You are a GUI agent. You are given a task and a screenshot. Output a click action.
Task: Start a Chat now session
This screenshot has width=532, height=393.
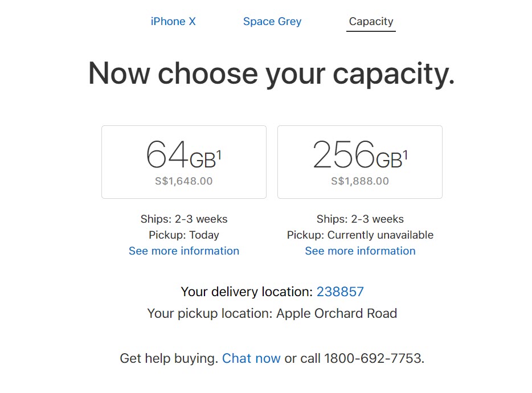251,358
